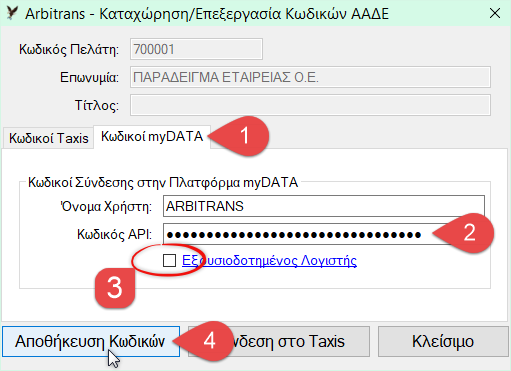Close the Arbitrans dialog window

point(495,13)
